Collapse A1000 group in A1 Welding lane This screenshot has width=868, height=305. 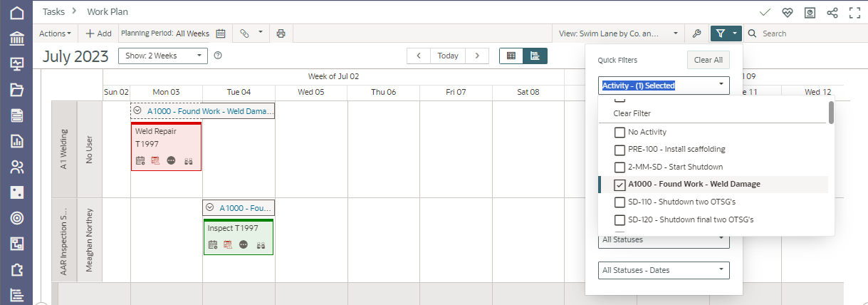pos(137,111)
